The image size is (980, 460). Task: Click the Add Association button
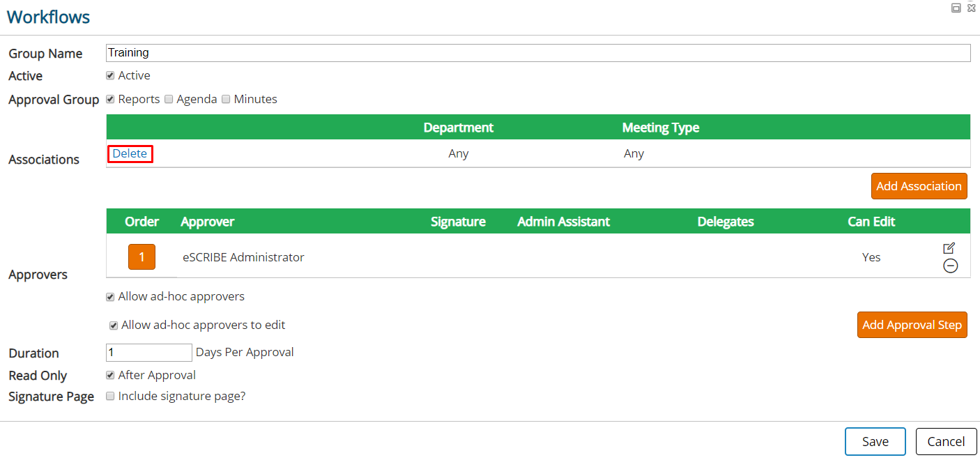(x=919, y=186)
